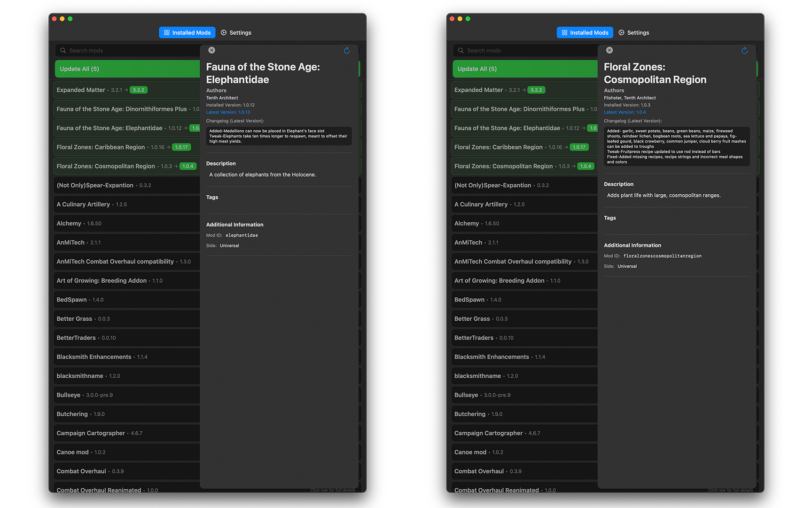The width and height of the screenshot is (812, 508).
Task: Click refresh icon in the Cosmopolitan Region panel
Action: (x=744, y=51)
